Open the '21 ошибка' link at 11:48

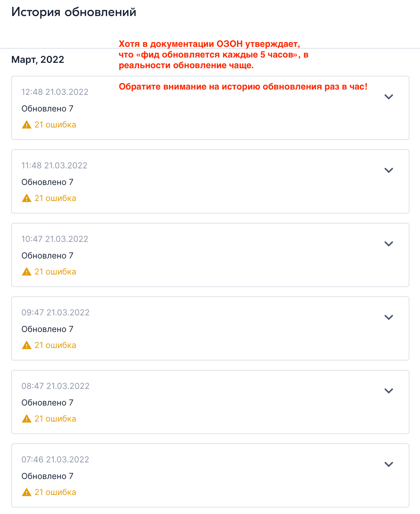pos(55,198)
